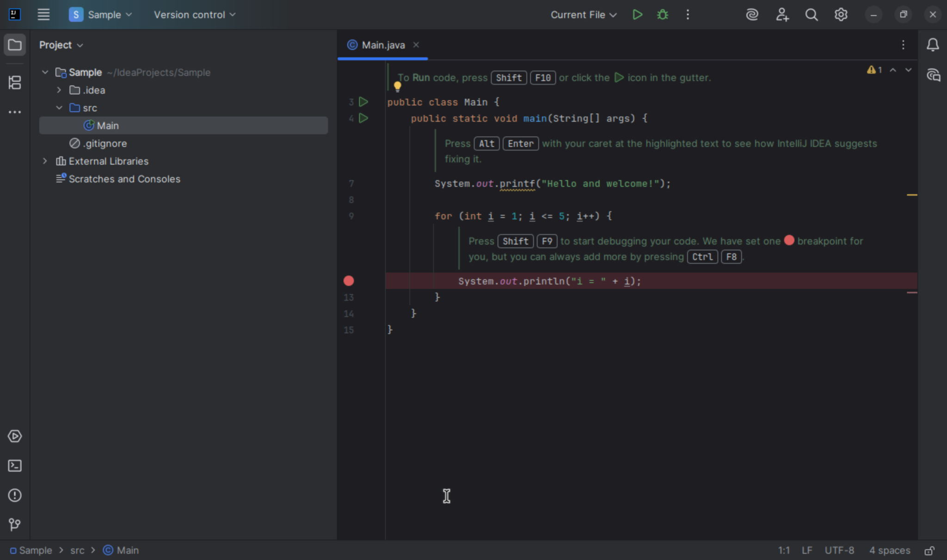The image size is (947, 560).
Task: Toggle file writable with the lock icon
Action: 930,550
